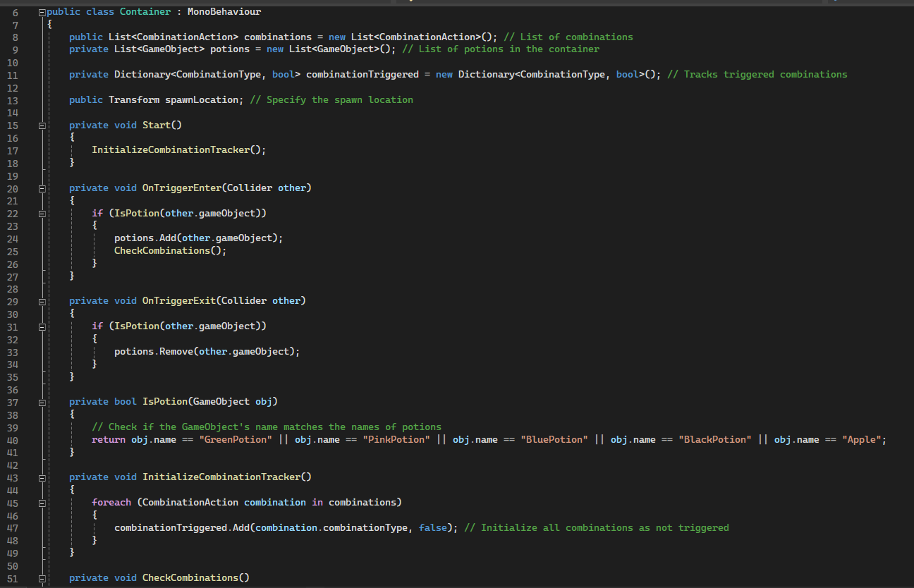Collapse the OnTriggerEnter method fold toggle
914x588 pixels.
[x=42, y=188]
